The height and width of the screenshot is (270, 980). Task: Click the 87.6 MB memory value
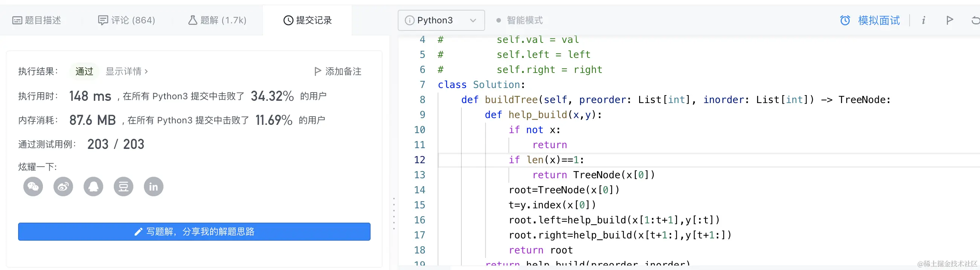tap(92, 120)
